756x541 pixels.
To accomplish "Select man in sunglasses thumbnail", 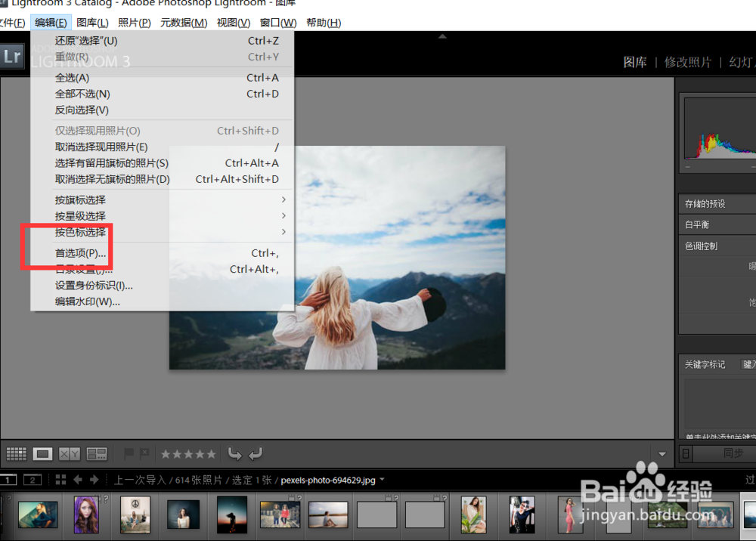I will tap(522, 515).
